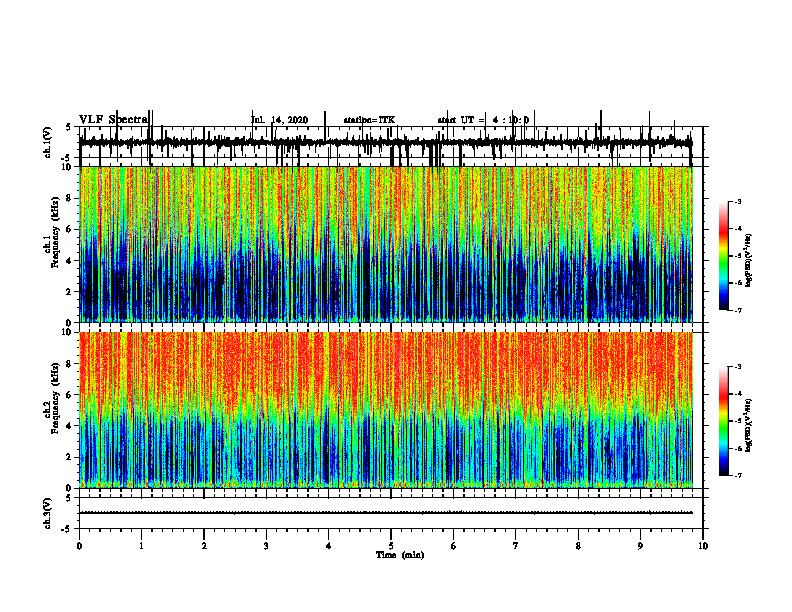Select the ch.1 "Frequency (kHz)" axis label
Image resolution: width=792 pixels, height=612 pixels.
(54, 233)
